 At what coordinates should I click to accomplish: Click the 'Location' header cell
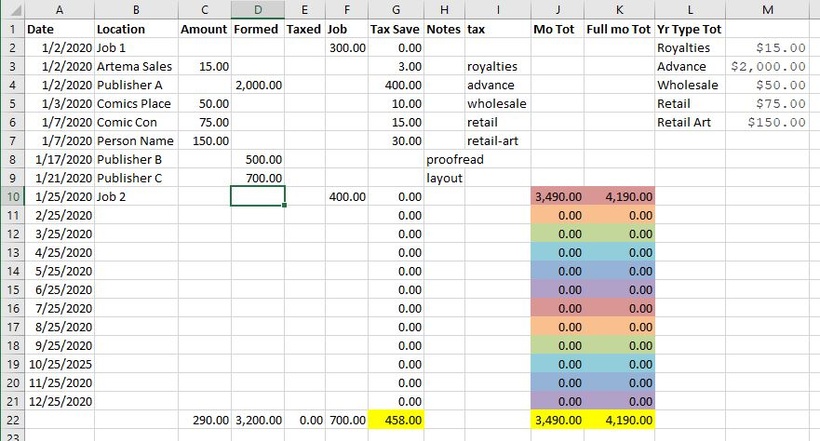136,29
